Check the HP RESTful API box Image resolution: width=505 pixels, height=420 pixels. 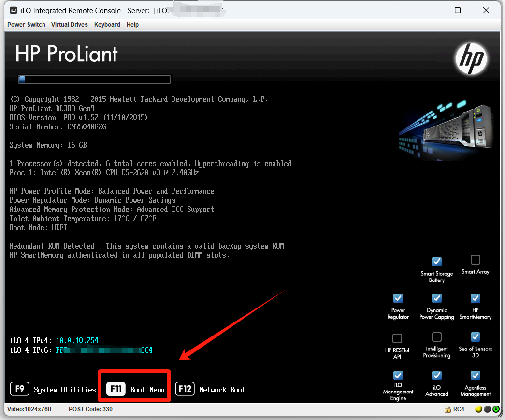click(x=397, y=338)
